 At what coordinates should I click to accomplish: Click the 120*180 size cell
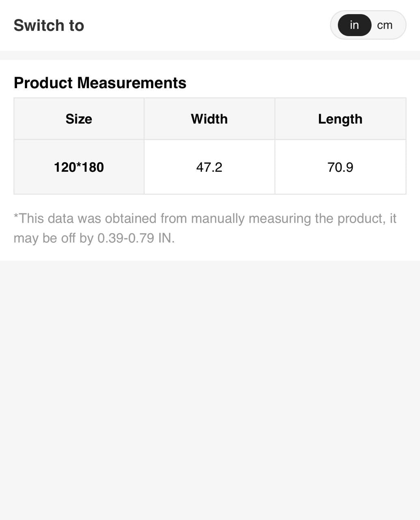pyautogui.click(x=79, y=167)
